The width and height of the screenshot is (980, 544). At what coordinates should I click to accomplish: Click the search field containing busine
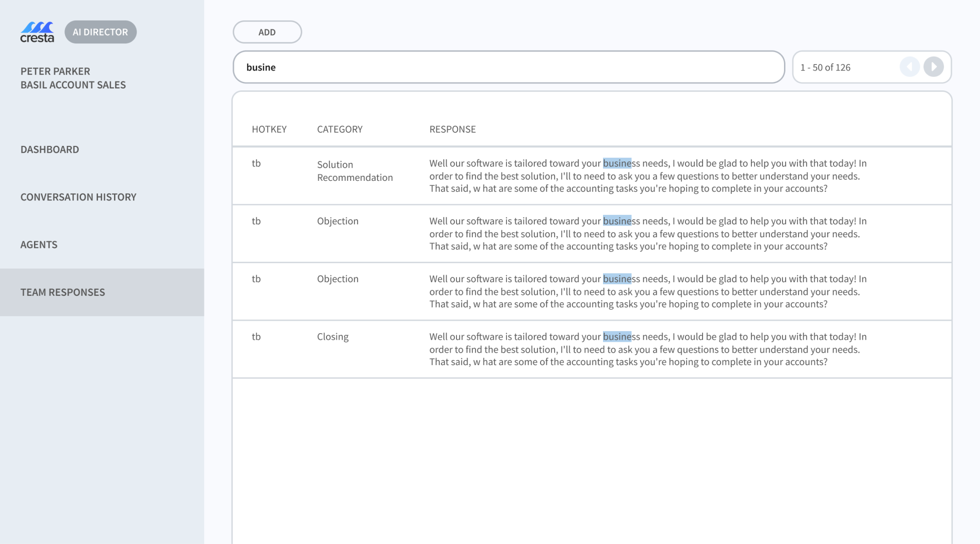[508, 67]
